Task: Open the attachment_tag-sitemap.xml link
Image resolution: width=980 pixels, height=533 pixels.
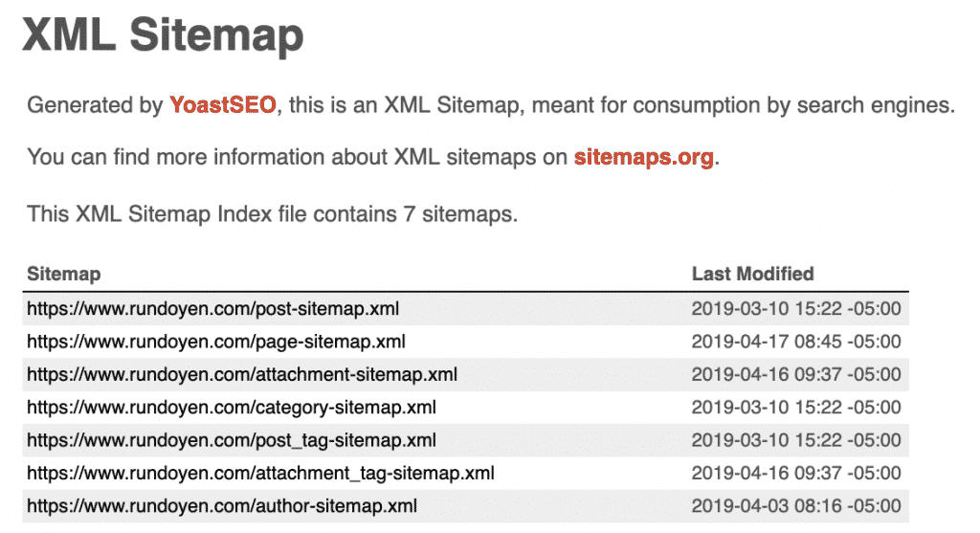Action: tap(260, 473)
